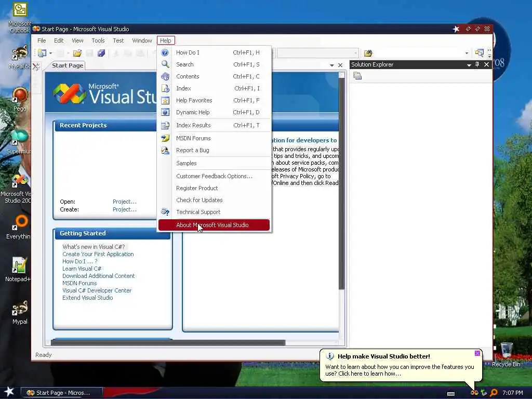Viewport: 532px width, 399px height.
Task: Click the Help make Visual Studio better balloon
Action: point(401,365)
